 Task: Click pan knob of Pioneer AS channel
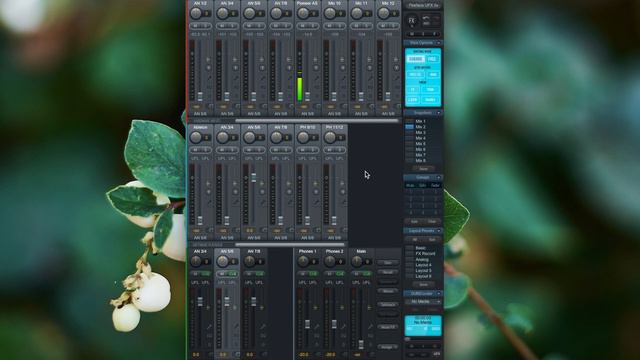pos(303,13)
